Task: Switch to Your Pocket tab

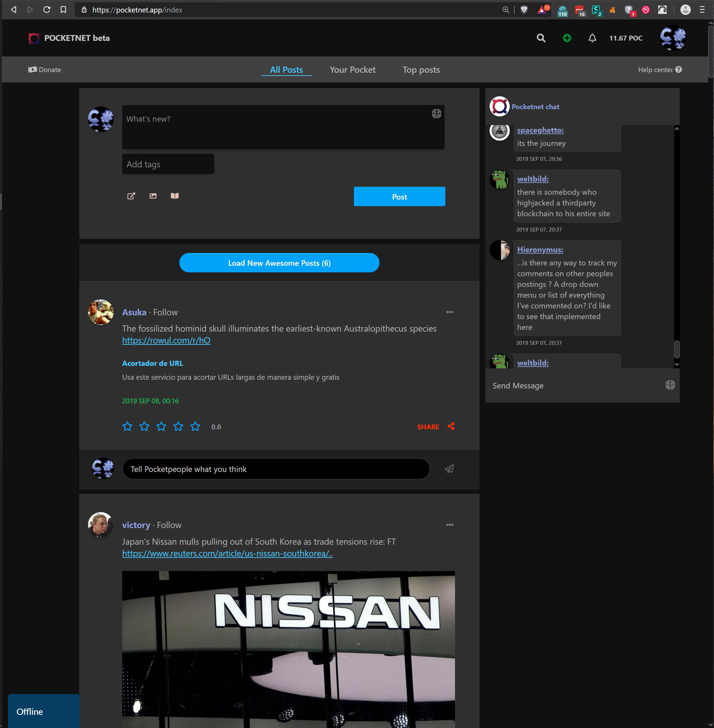Action: tap(352, 70)
